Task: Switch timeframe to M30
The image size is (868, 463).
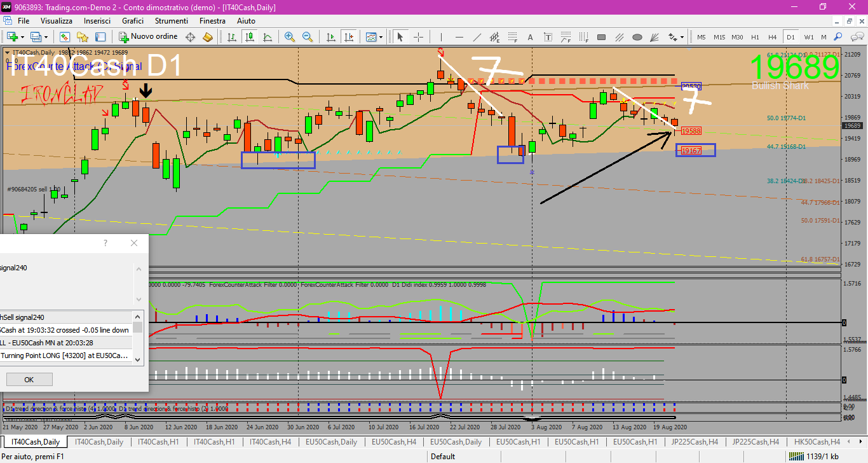Action: click(737, 37)
